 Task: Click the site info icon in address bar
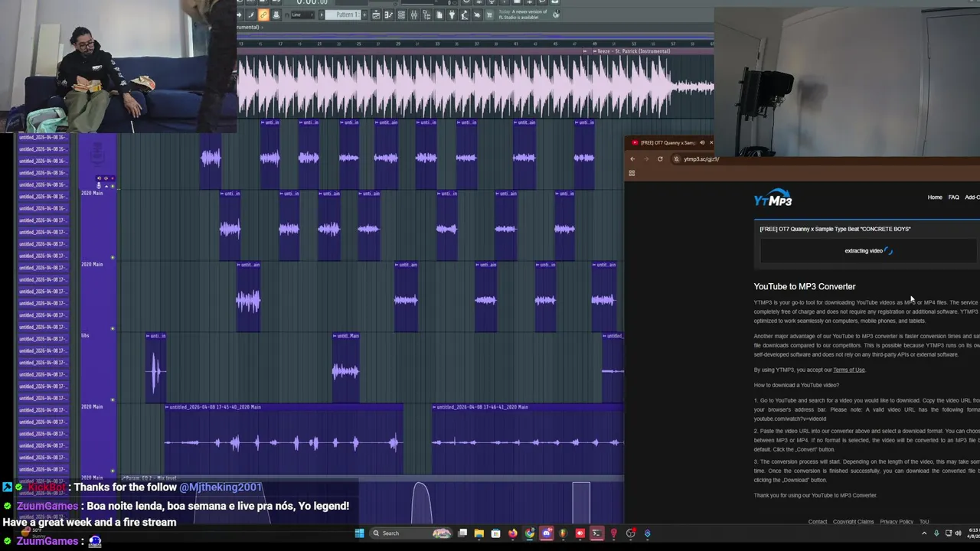[x=676, y=159]
